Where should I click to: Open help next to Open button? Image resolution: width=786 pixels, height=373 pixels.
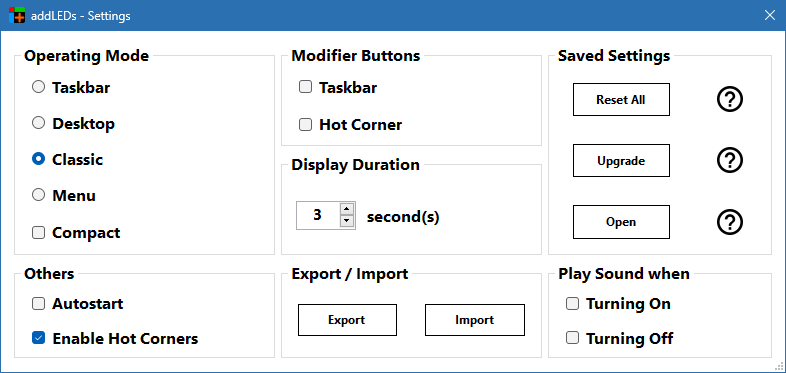tap(729, 222)
